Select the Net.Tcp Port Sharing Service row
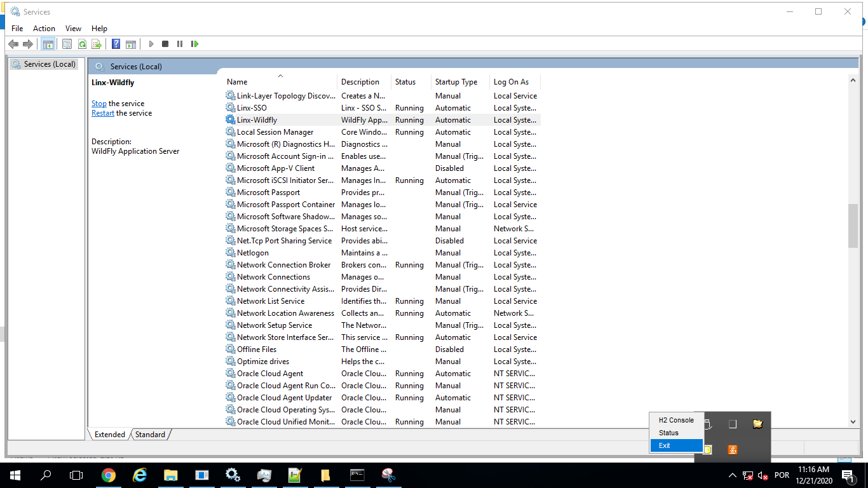This screenshot has width=868, height=488. click(381, 241)
